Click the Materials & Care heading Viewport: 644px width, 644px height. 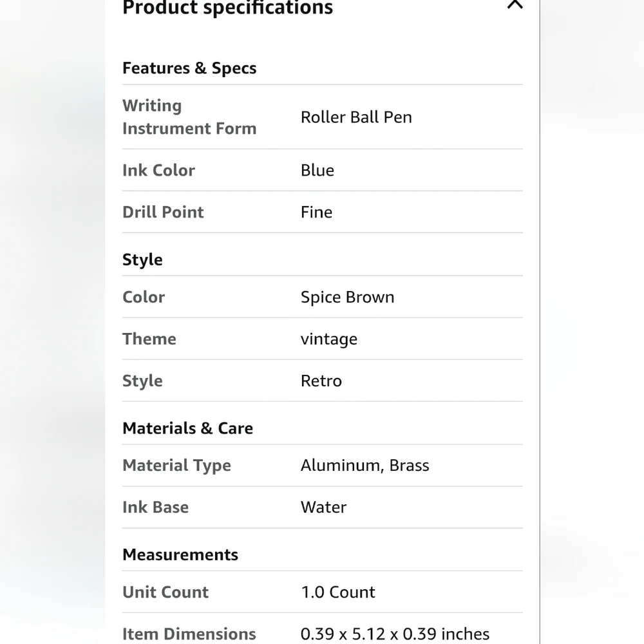[187, 428]
